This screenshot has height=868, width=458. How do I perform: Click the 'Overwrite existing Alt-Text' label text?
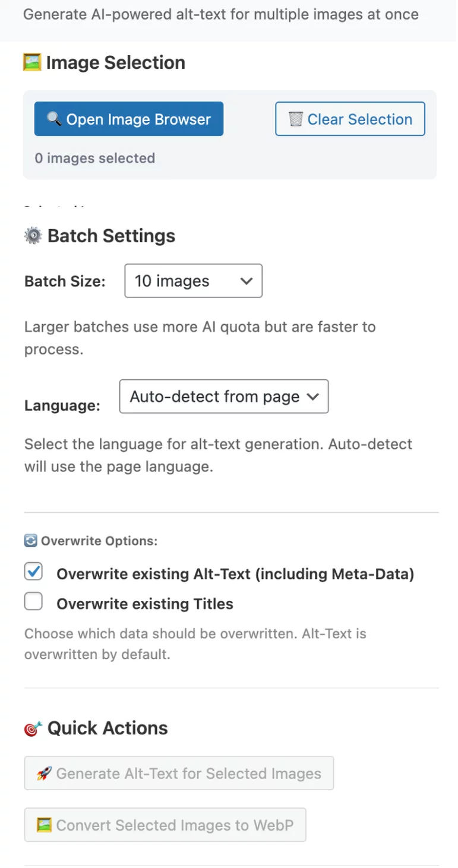point(235,574)
